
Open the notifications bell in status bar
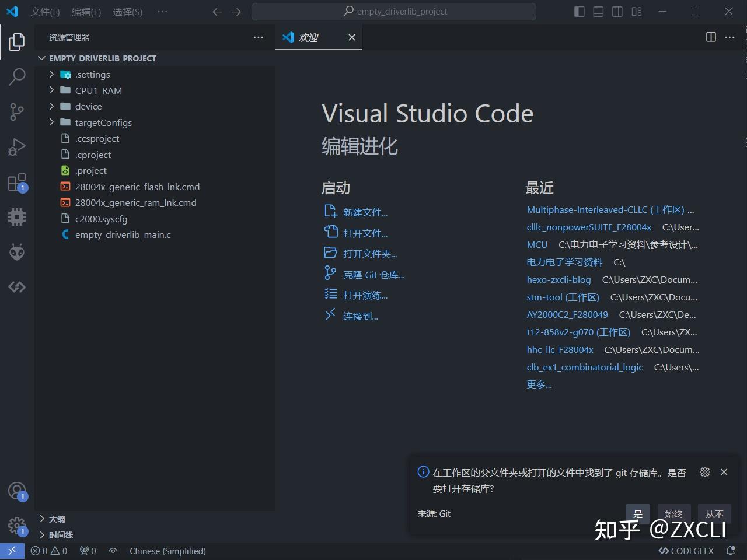pos(731,550)
